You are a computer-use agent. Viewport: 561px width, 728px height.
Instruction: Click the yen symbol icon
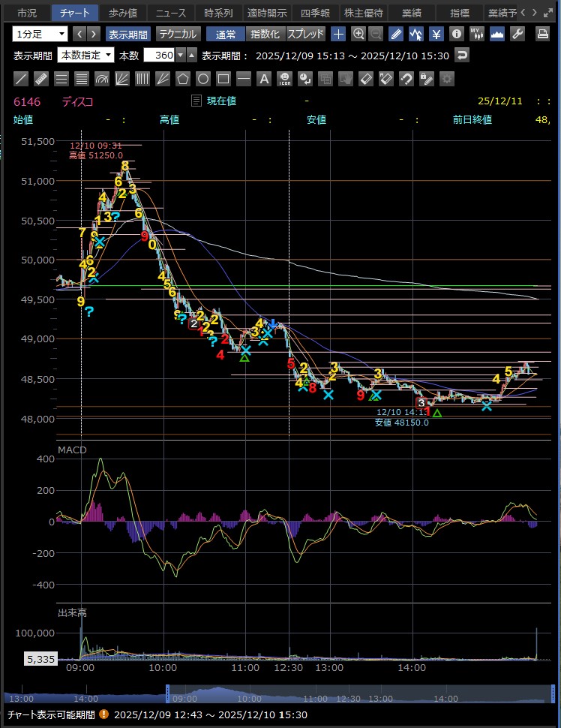point(436,34)
